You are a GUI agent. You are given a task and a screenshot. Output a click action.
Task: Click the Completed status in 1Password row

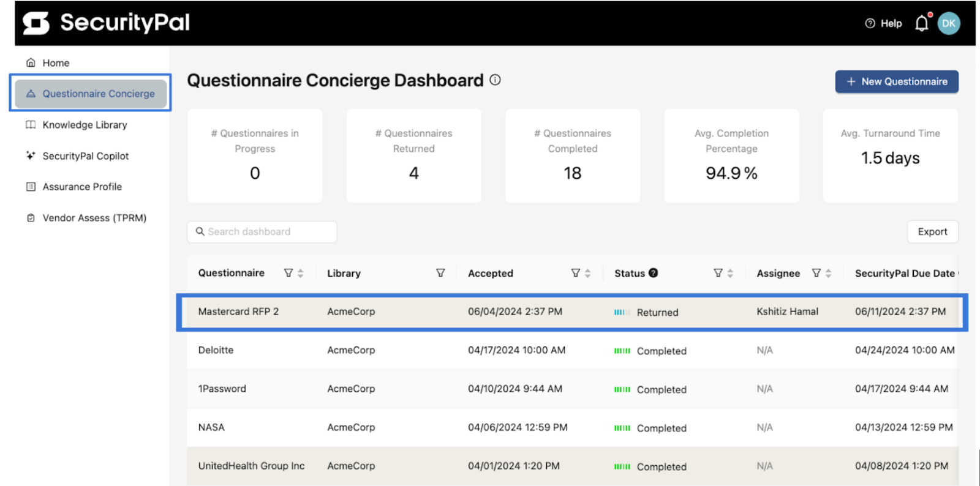650,389
